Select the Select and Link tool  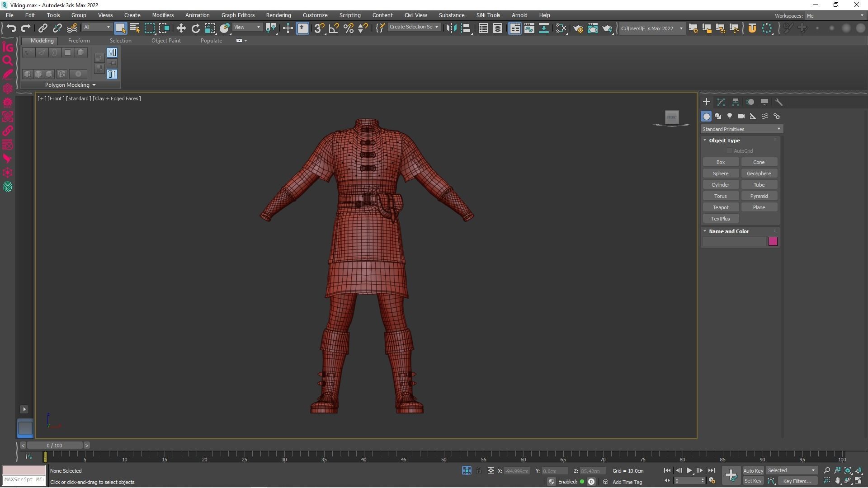42,28
